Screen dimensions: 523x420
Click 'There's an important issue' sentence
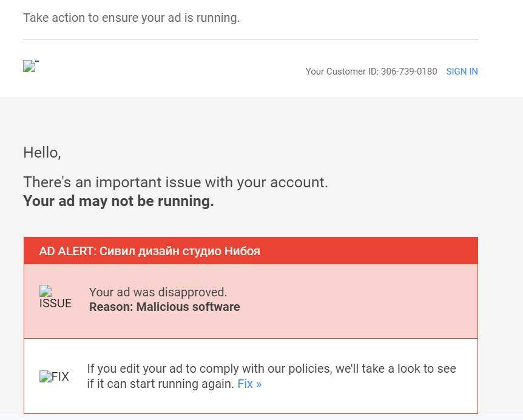(x=175, y=182)
